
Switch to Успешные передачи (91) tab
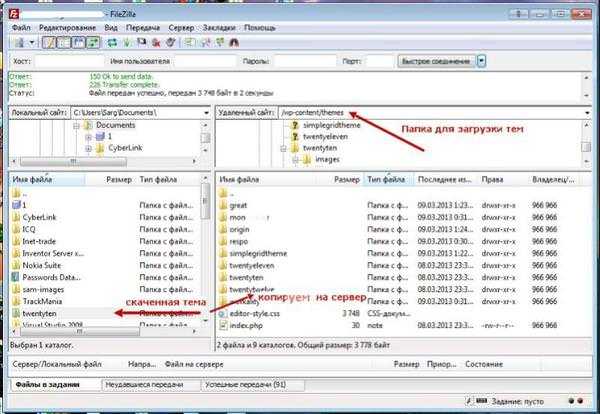245,385
